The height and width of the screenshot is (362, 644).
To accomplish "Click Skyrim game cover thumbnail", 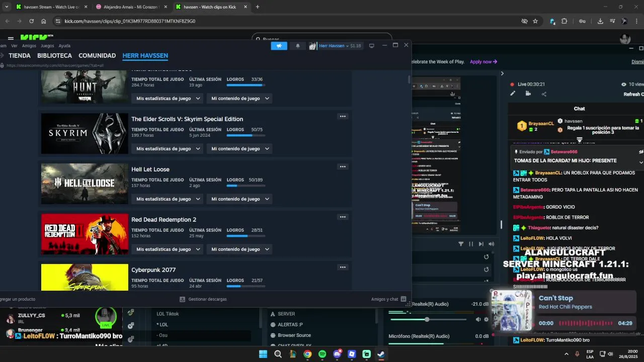I will click(x=85, y=133).
